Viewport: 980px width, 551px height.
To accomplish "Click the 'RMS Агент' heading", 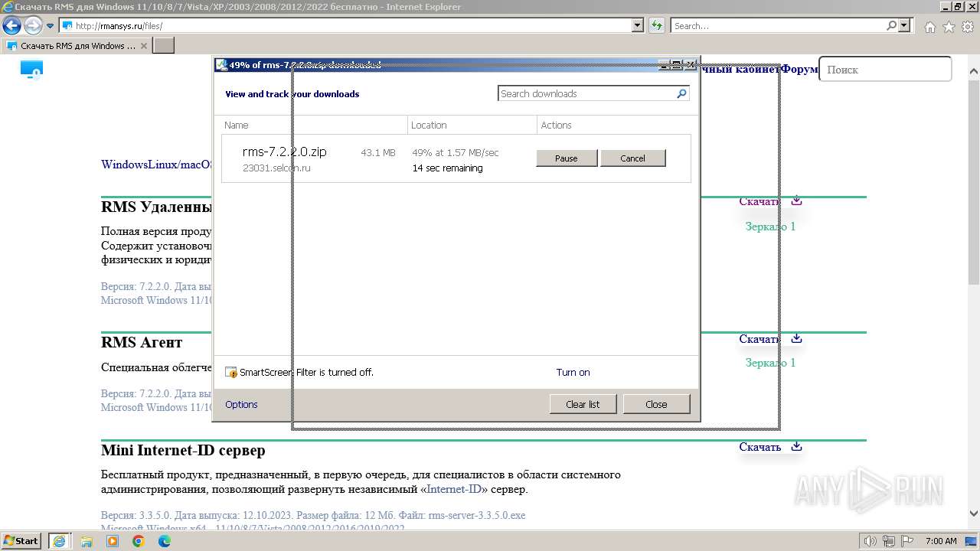I will (142, 342).
